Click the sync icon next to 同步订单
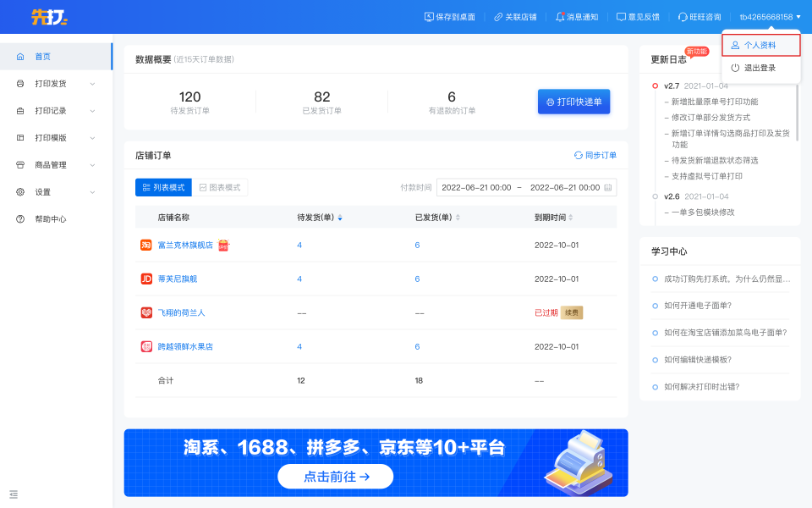The height and width of the screenshot is (508, 812). (579, 155)
